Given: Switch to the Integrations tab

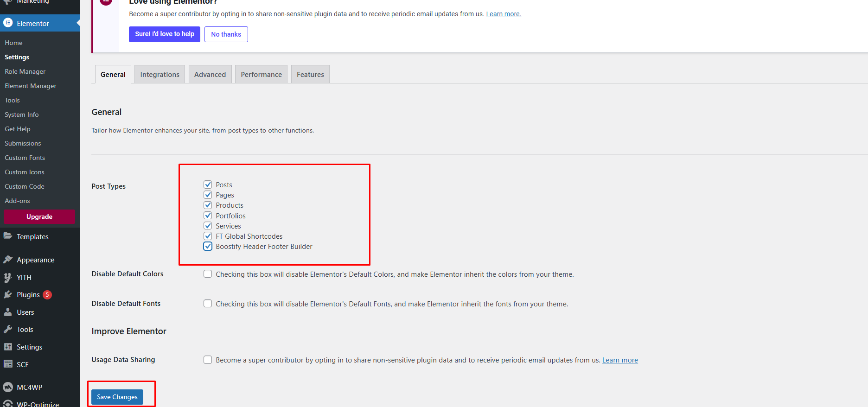Looking at the screenshot, I should tap(160, 74).
